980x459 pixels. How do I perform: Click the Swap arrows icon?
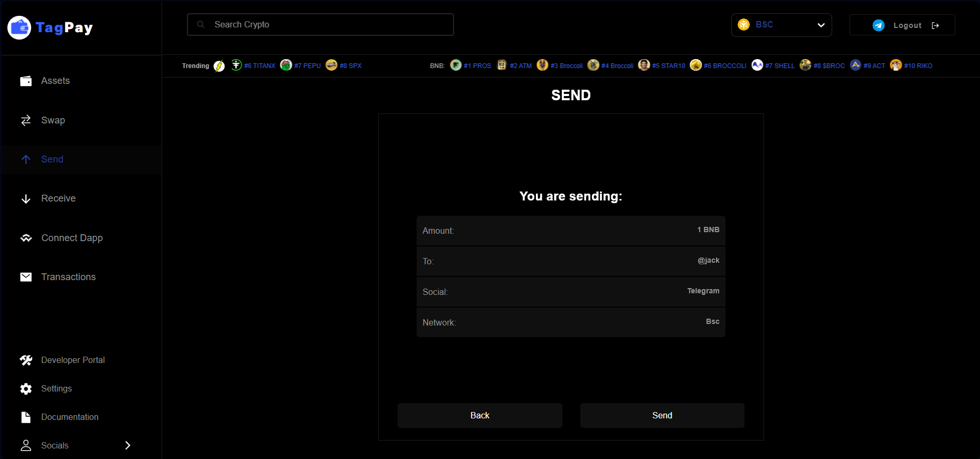(26, 120)
